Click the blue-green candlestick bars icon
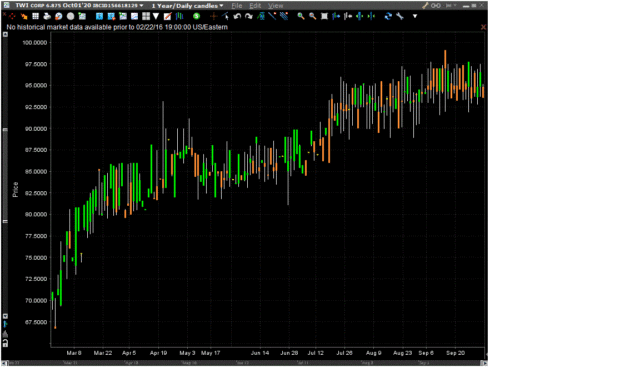640x367 pixels. [179, 16]
